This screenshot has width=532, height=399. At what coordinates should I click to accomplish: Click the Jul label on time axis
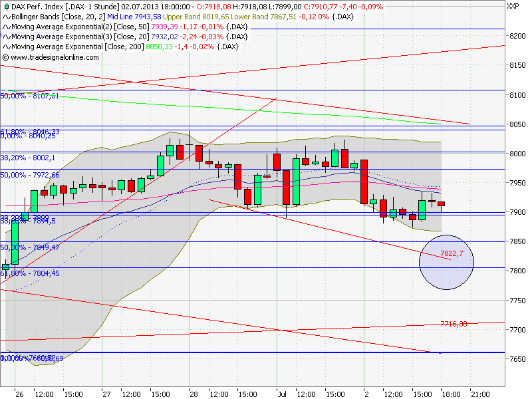pos(282,394)
